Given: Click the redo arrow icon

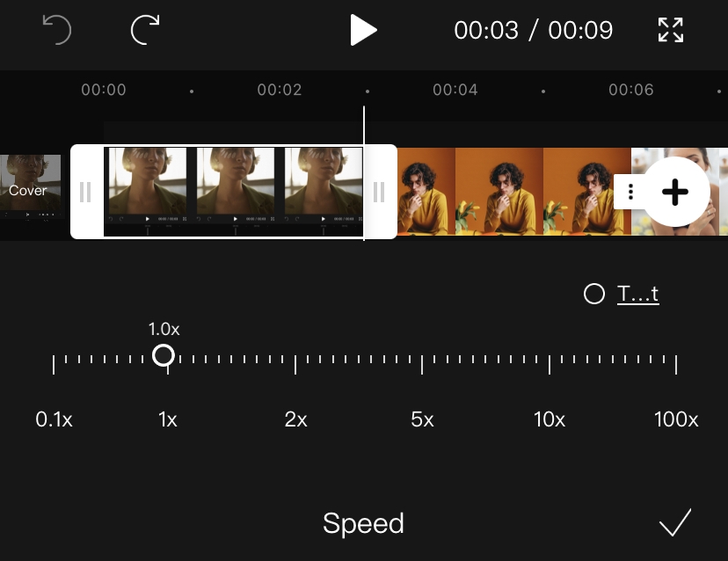Looking at the screenshot, I should click(145, 30).
